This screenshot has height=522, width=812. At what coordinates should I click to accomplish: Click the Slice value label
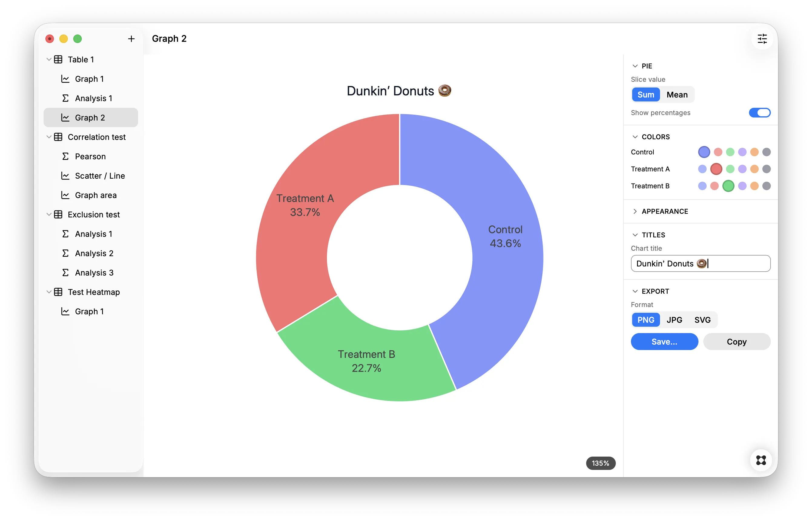click(648, 79)
